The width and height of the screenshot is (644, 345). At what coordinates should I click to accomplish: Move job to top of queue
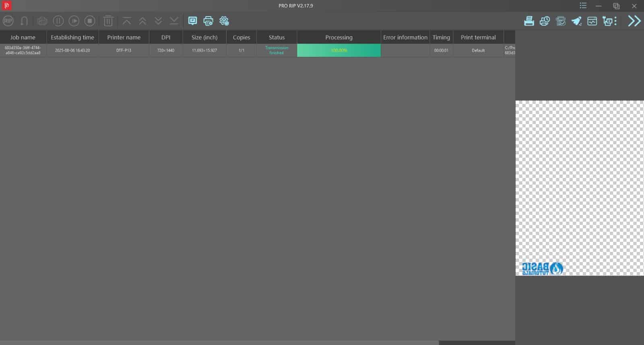127,21
